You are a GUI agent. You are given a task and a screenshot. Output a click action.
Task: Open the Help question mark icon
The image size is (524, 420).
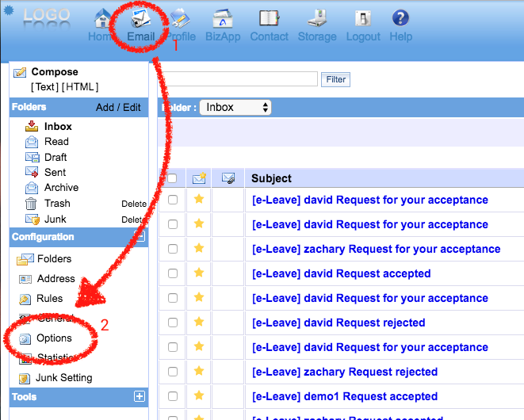(x=401, y=19)
